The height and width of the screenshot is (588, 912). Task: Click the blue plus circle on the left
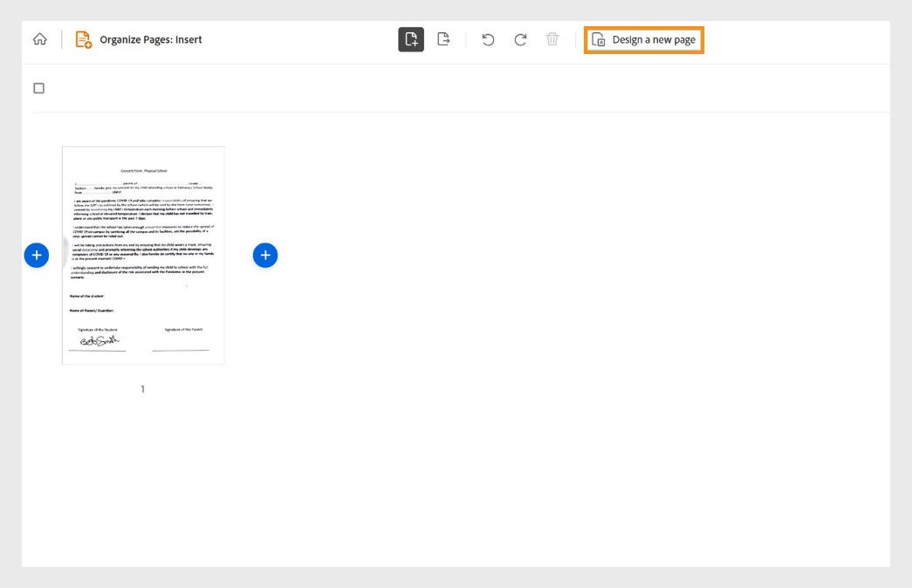[x=36, y=255]
